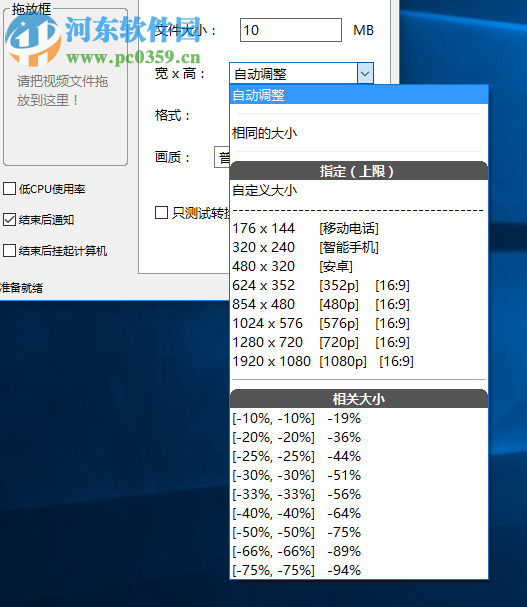
Task: Select 1920 x 1080 [1080p] resolution
Action: (x=359, y=361)
